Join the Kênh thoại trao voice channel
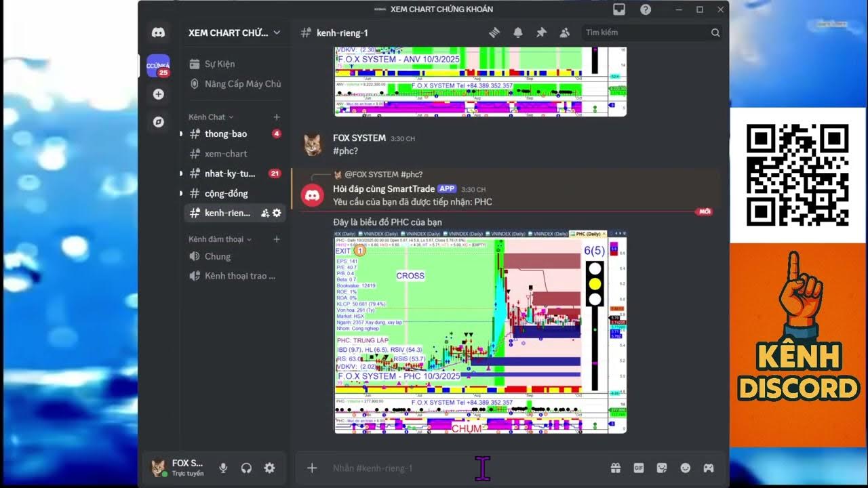Image resolution: width=868 pixels, height=488 pixels. [234, 276]
